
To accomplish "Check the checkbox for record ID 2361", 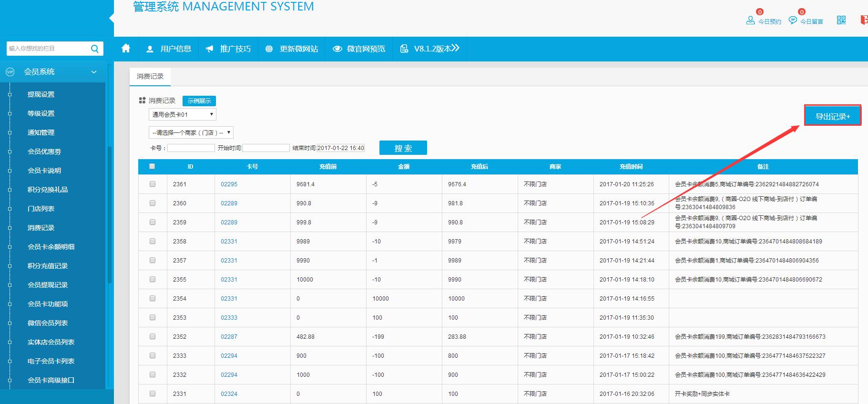I will tap(153, 184).
